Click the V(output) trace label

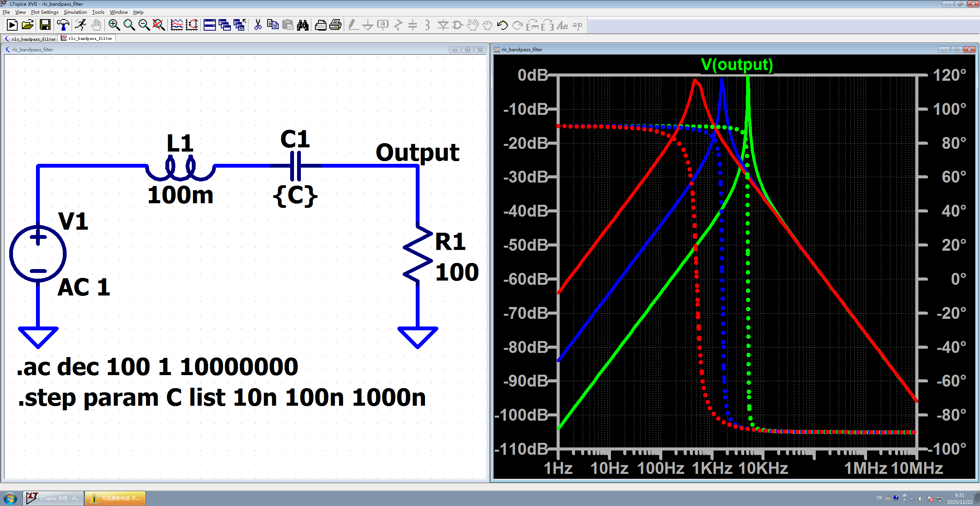pos(737,65)
